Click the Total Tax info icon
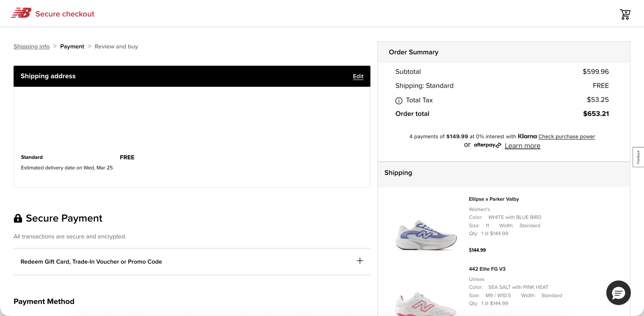The image size is (644, 316). [399, 101]
